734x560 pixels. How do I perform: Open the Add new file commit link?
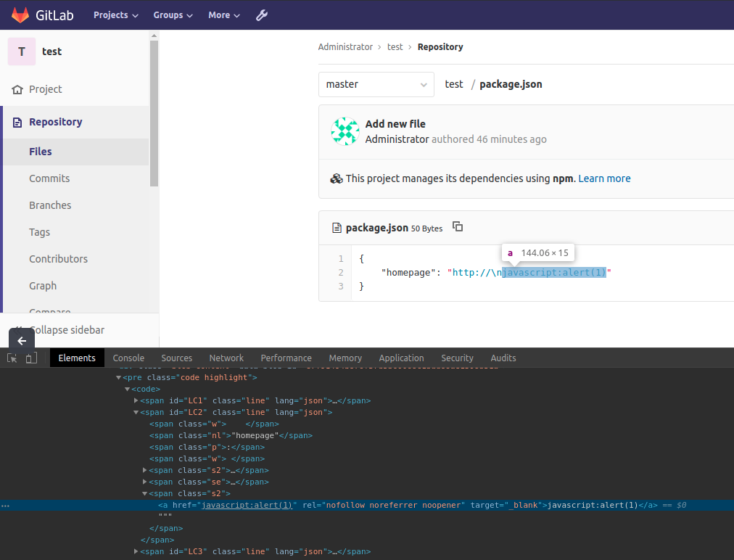pos(395,124)
